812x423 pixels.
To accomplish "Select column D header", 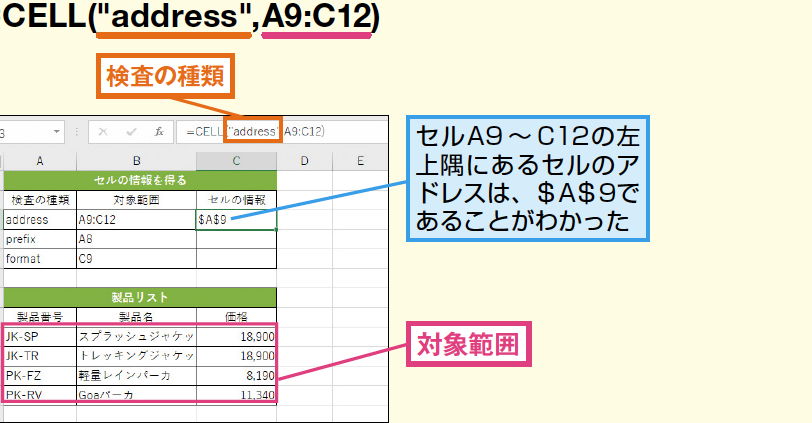I will point(304,161).
